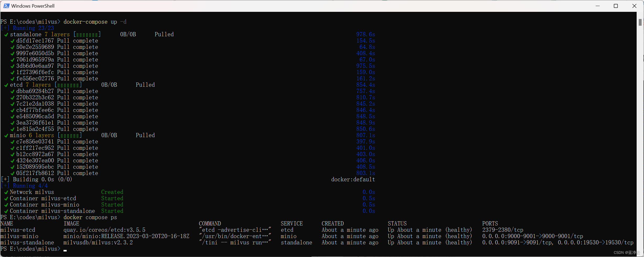Click the COMMAND column header
This screenshot has height=257, width=644.
(210, 224)
